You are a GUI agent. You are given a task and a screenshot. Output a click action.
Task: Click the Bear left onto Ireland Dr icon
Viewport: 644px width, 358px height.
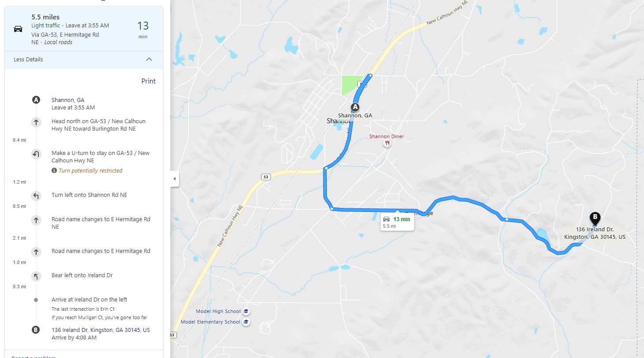pyautogui.click(x=36, y=276)
